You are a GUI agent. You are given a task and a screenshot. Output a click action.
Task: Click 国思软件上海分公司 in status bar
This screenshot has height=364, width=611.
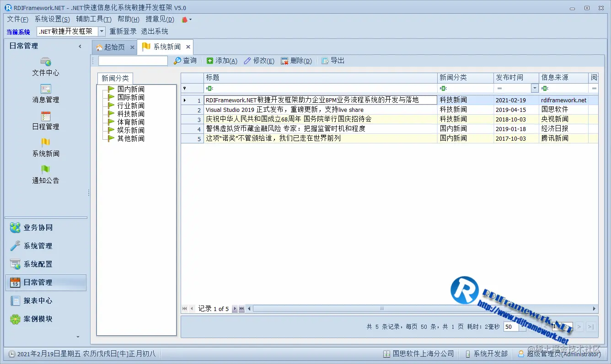(x=418, y=354)
